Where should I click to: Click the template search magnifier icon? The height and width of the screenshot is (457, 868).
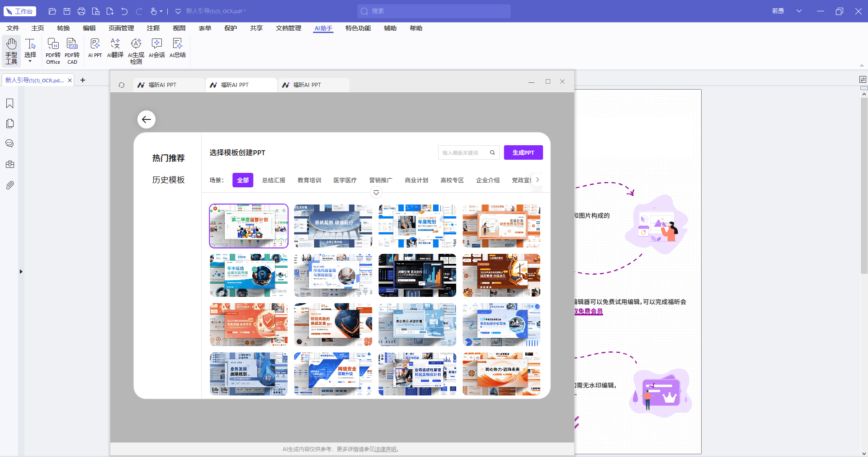(x=492, y=153)
